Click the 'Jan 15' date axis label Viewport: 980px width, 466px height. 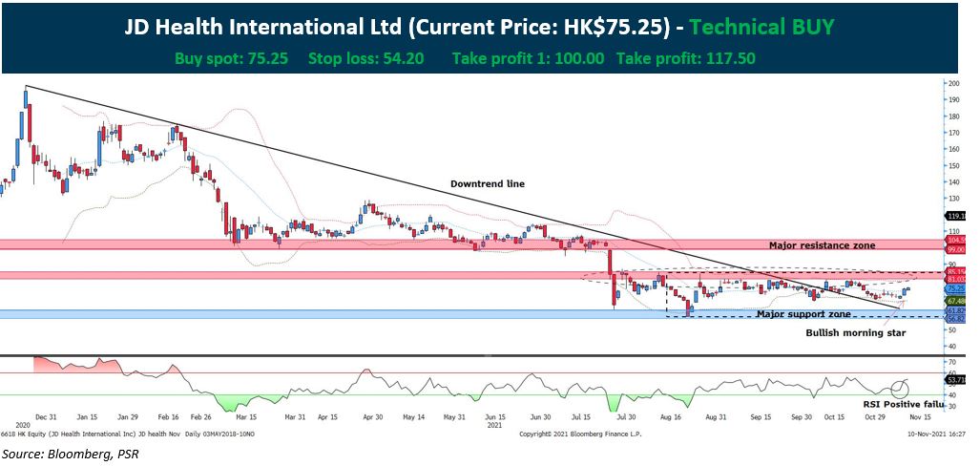(87, 416)
